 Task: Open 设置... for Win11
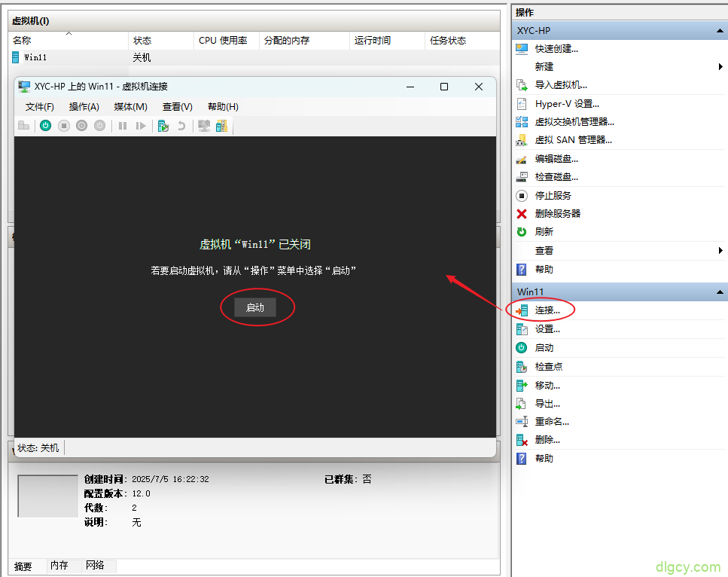547,329
